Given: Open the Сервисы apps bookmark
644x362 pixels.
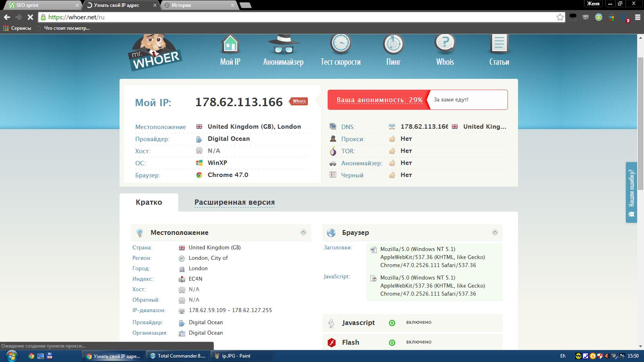Looking at the screenshot, I should tap(17, 28).
